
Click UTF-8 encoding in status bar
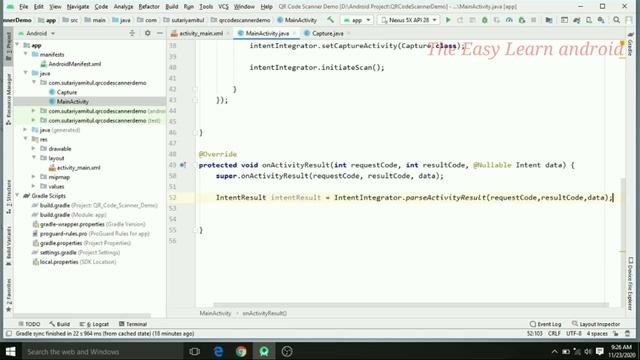[x=573, y=334]
